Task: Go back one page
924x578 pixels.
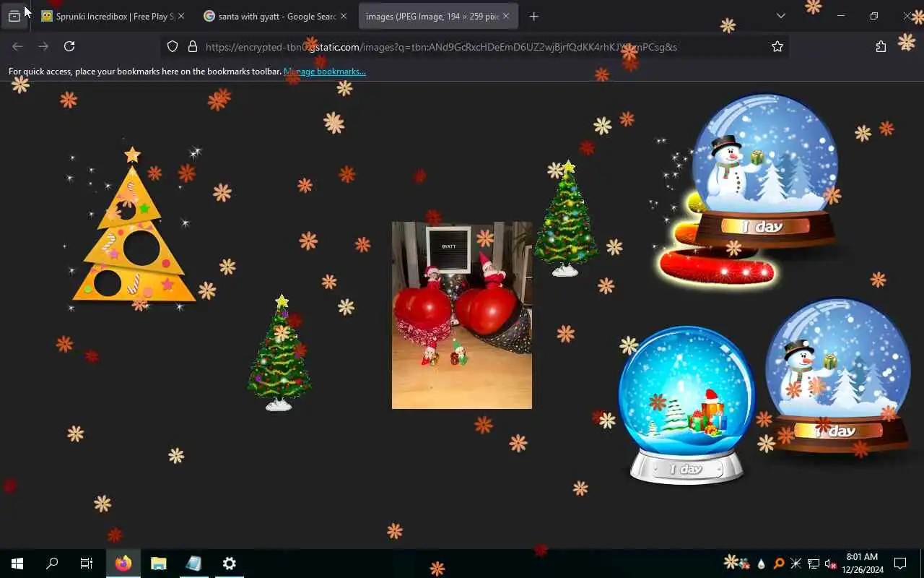Action: pos(17,46)
